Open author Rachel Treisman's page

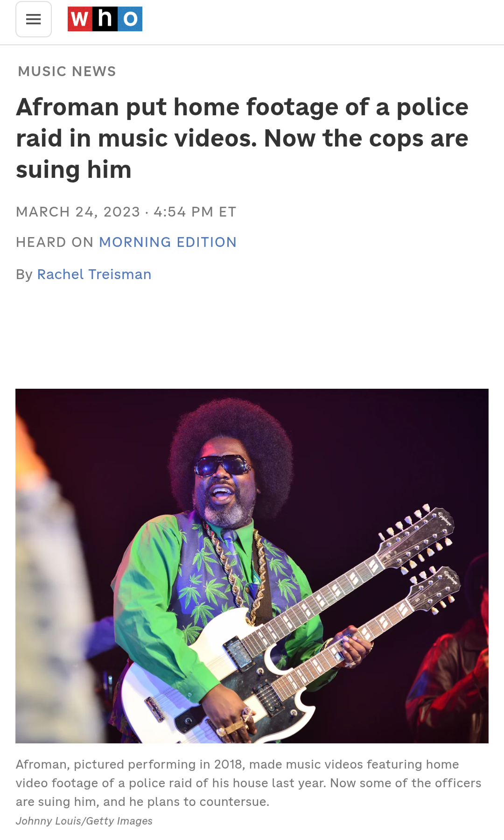pos(94,274)
